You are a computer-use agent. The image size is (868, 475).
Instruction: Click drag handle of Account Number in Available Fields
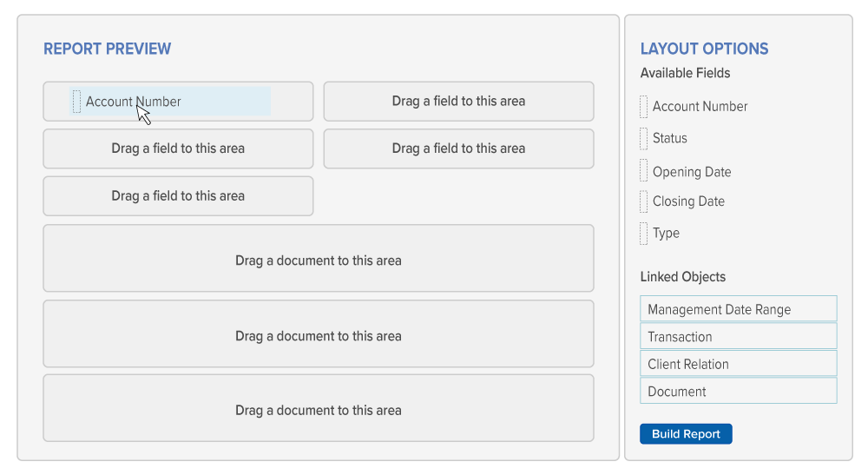(643, 107)
